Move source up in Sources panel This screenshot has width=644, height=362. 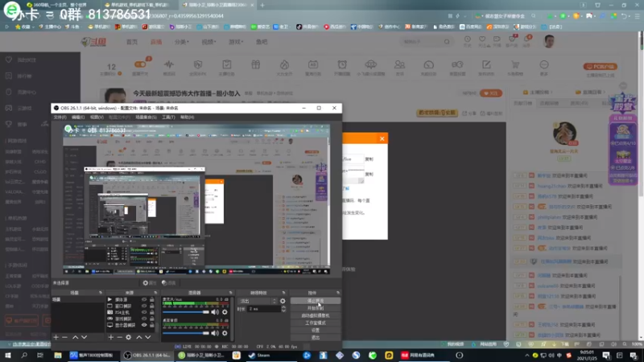pyautogui.click(x=138, y=337)
